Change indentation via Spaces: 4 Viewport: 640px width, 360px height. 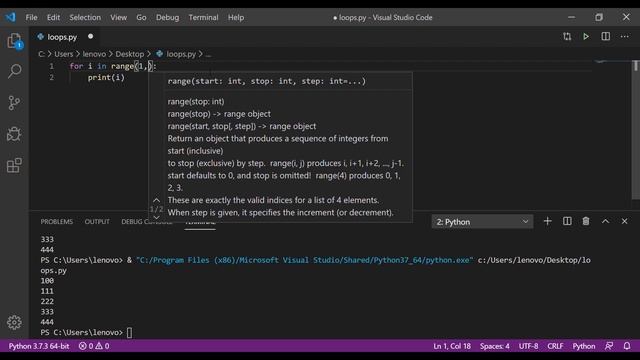495,346
